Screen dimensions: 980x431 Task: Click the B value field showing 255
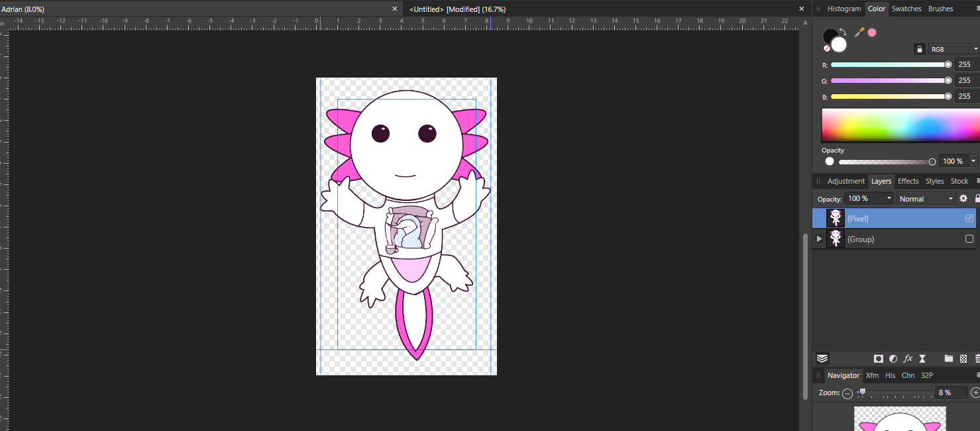[967, 96]
